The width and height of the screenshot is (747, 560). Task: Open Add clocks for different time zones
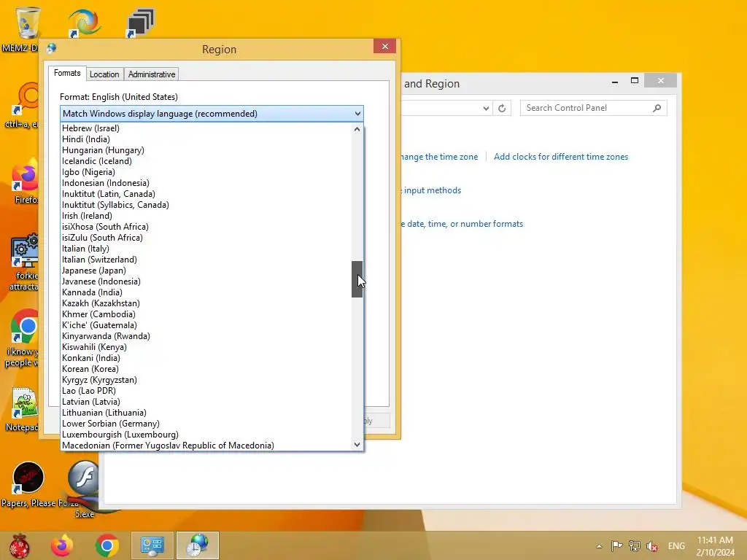click(x=561, y=157)
